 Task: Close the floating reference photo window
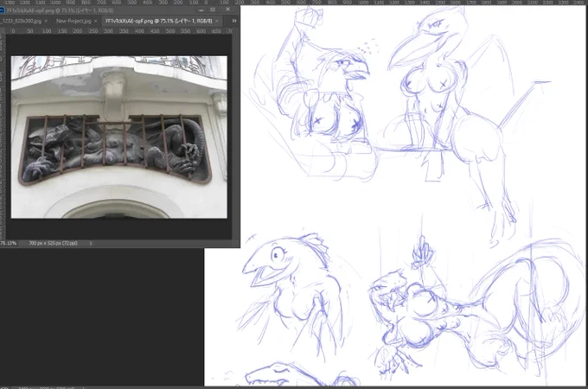(x=227, y=9)
